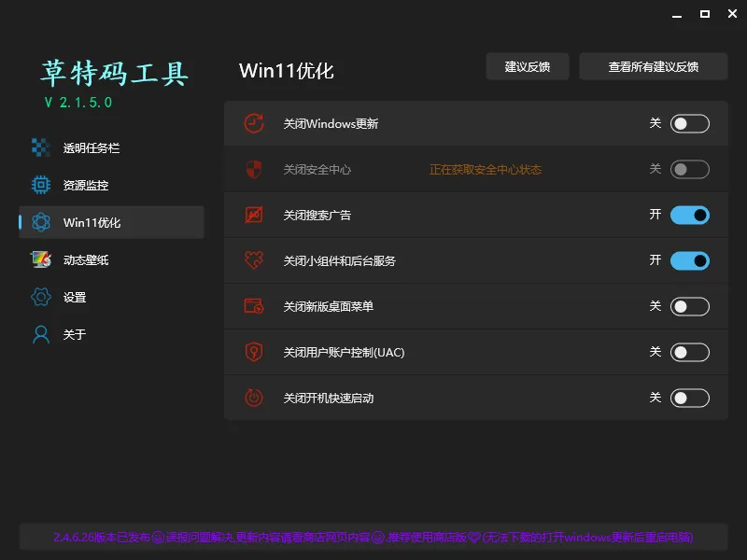Open the 设置 sidebar page
The width and height of the screenshot is (747, 560).
click(x=111, y=297)
